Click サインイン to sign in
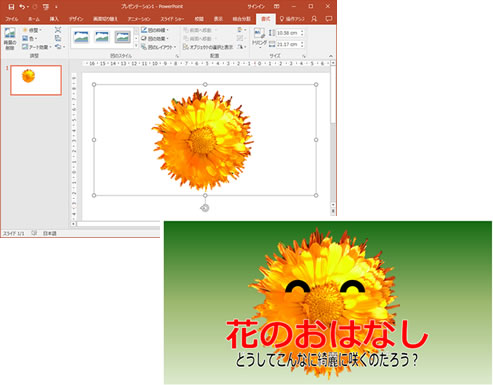The width and height of the screenshot is (493, 385). tap(256, 7)
